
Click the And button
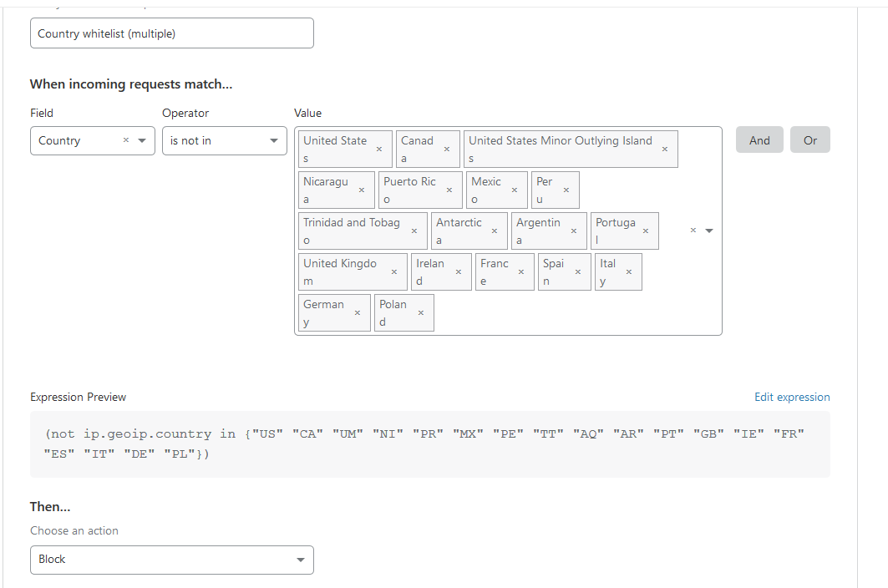(759, 140)
